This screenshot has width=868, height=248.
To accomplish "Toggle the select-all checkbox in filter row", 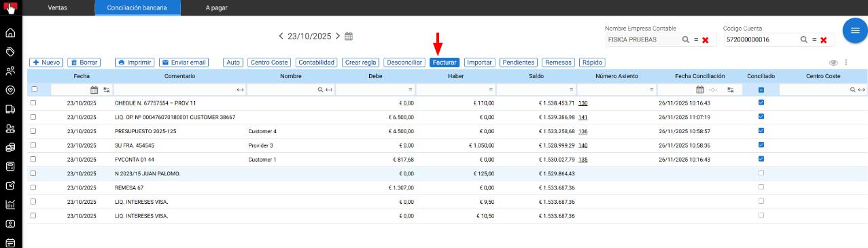I will [x=35, y=89].
